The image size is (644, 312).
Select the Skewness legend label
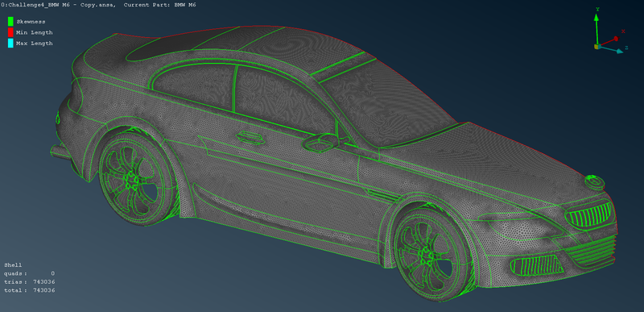click(31, 22)
